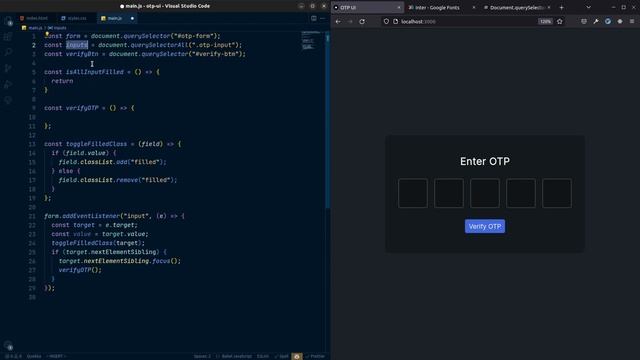The width and height of the screenshot is (640, 360).
Task: Click the Spell status bar item
Action: [281, 356]
